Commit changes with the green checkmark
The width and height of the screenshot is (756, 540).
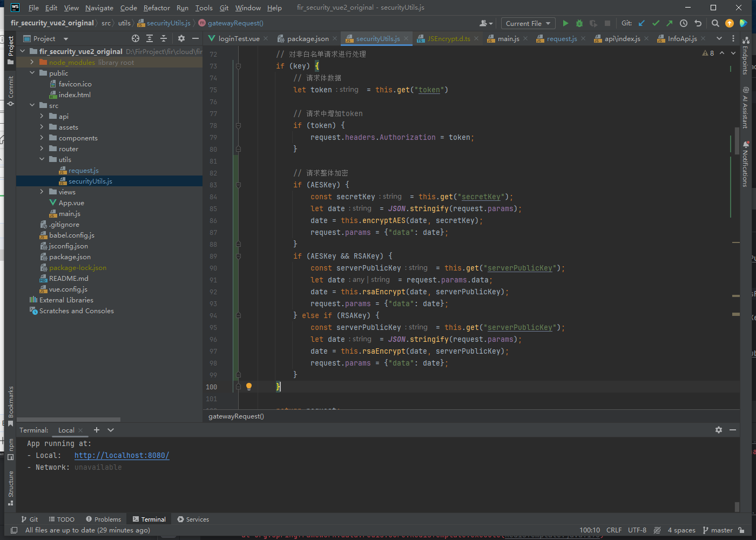click(x=656, y=23)
